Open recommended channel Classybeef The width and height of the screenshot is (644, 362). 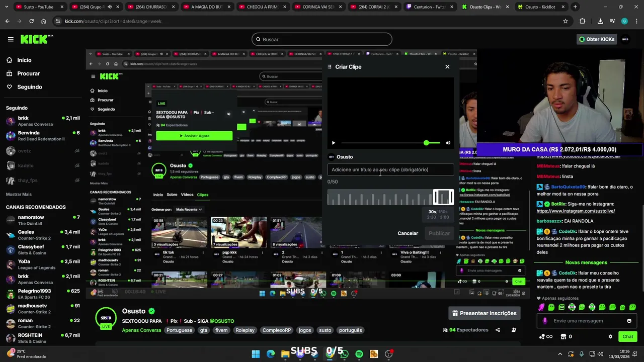(x=43, y=249)
